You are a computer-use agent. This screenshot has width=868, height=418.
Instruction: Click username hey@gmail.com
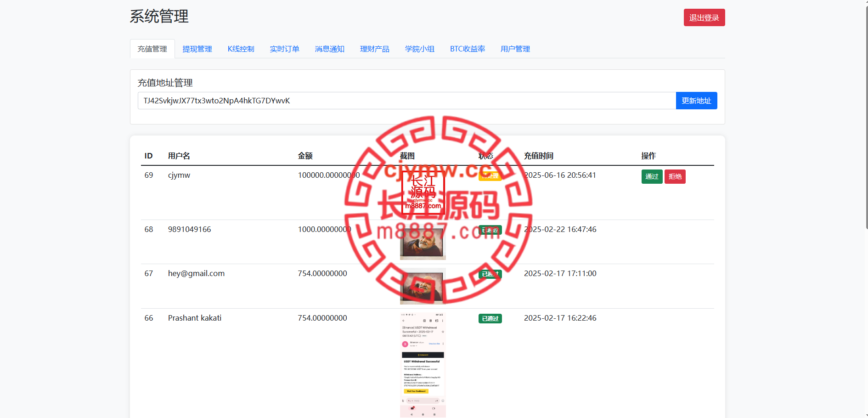click(x=197, y=273)
